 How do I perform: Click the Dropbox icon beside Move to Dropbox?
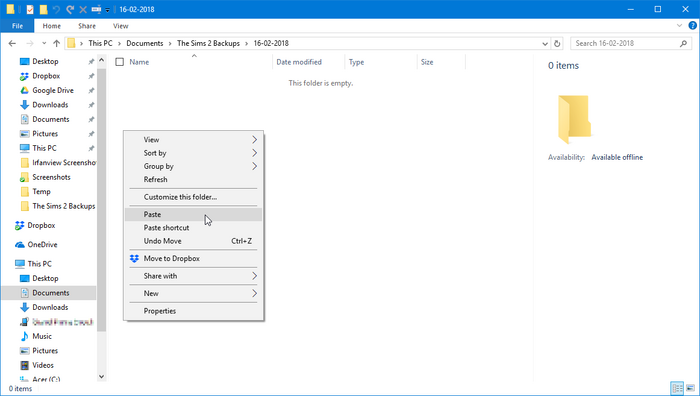point(134,258)
